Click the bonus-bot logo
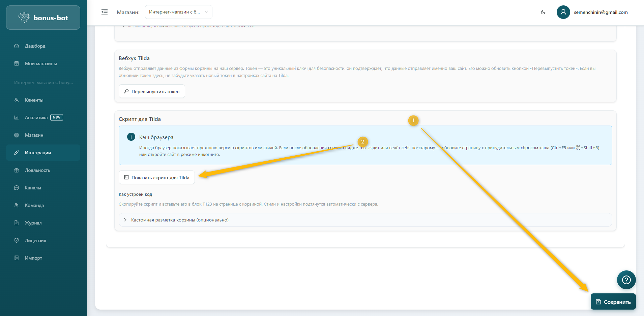Image resolution: width=644 pixels, height=316 pixels. click(x=43, y=18)
